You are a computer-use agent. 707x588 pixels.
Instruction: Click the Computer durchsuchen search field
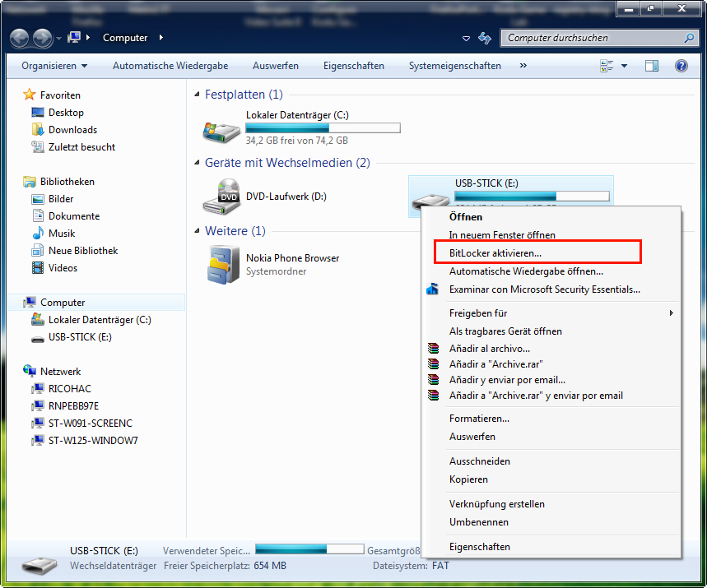[593, 38]
